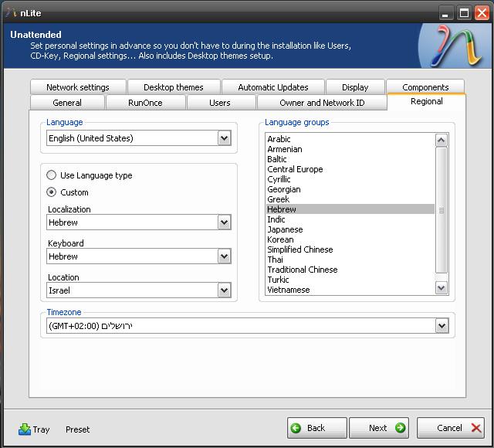The image size is (494, 448).
Task: Switch to the Components tab
Action: (425, 87)
